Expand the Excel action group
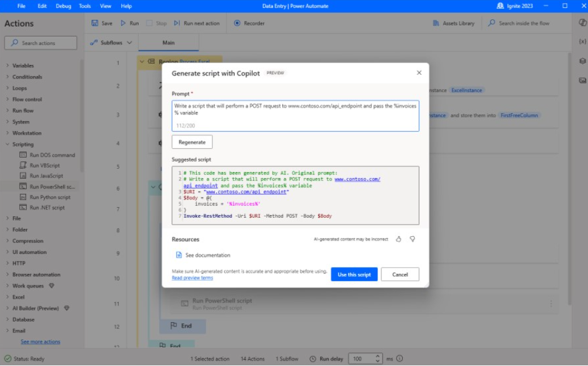The width and height of the screenshot is (588, 366). [x=7, y=297]
